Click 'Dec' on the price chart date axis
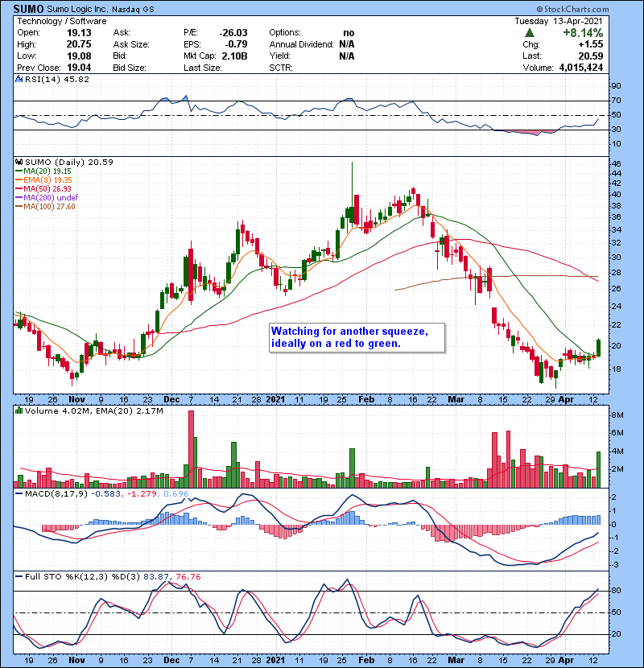Screen dimensions: 644x668 171,400
